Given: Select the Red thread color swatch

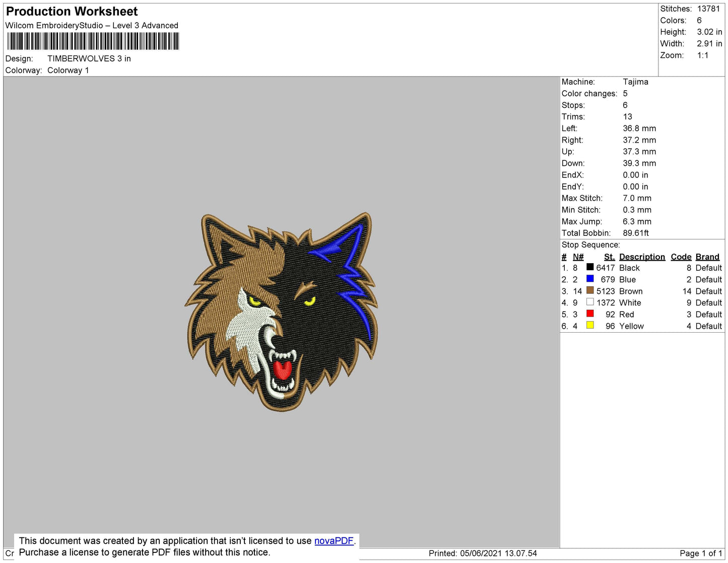Looking at the screenshot, I should point(590,314).
